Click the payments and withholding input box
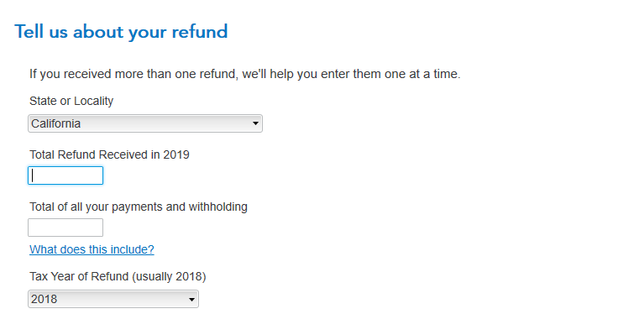Image resolution: width=644 pixels, height=314 pixels. coord(65,228)
